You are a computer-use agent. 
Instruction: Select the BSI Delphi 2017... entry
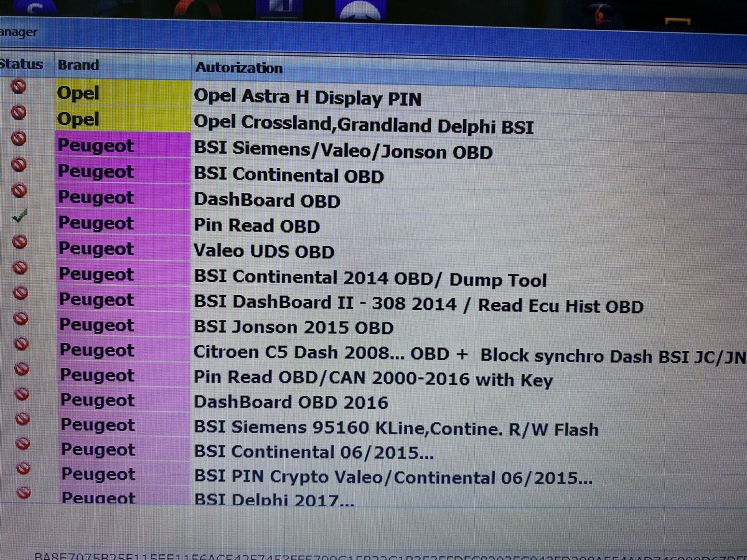tap(275, 499)
